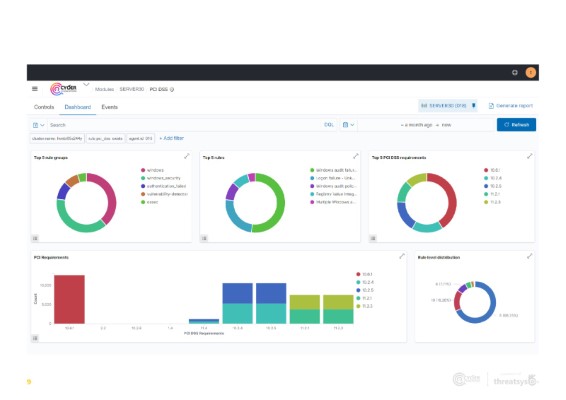566x400 pixels.
Task: Switch to the Events tab
Action: (x=109, y=107)
